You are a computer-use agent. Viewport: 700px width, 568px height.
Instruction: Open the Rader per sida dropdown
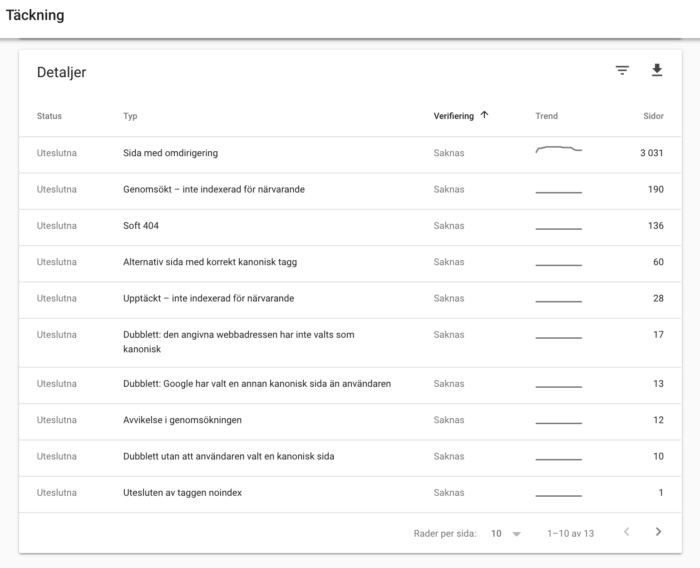click(x=506, y=534)
